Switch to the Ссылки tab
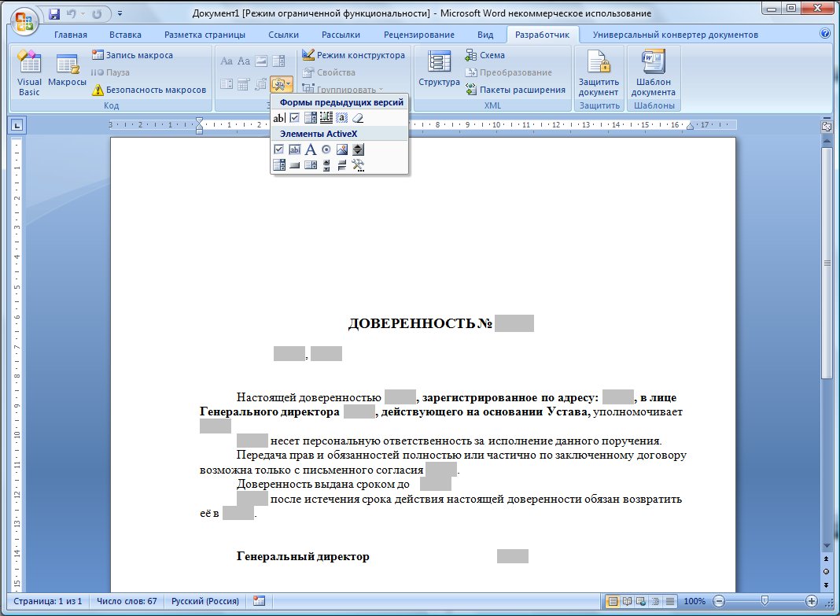Image resolution: width=840 pixels, height=616 pixels. point(283,35)
